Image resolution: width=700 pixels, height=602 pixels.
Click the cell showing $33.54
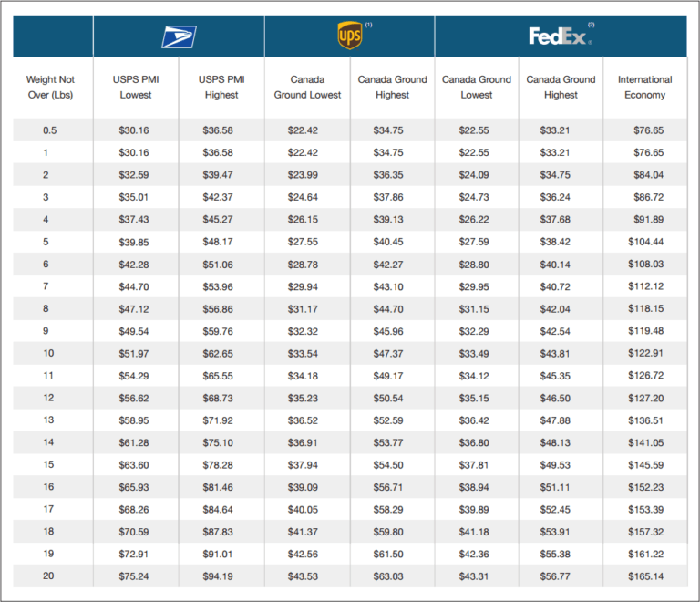coord(303,354)
